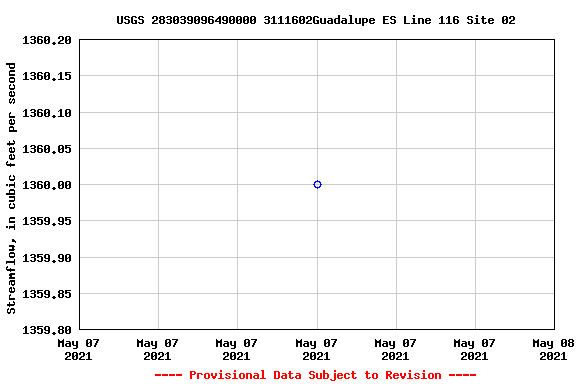576x384 pixels.
Task: Click the Provisional Data Subject to Revision notice
Action: (315, 375)
